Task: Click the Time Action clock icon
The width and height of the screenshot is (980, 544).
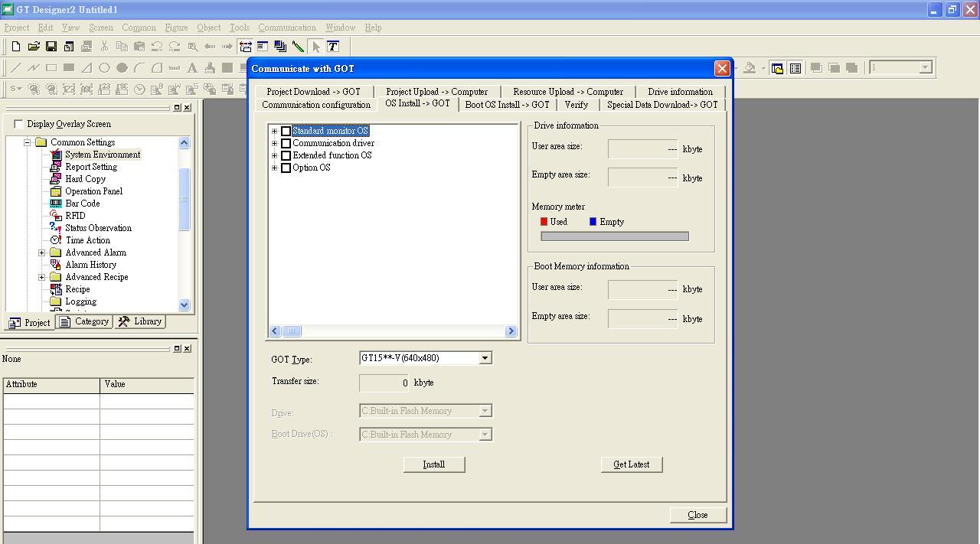Action: (x=56, y=240)
